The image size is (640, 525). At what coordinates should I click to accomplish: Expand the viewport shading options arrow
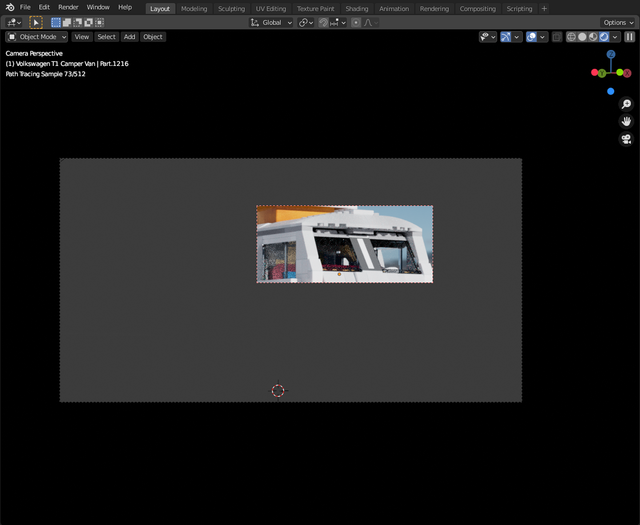tap(615, 37)
